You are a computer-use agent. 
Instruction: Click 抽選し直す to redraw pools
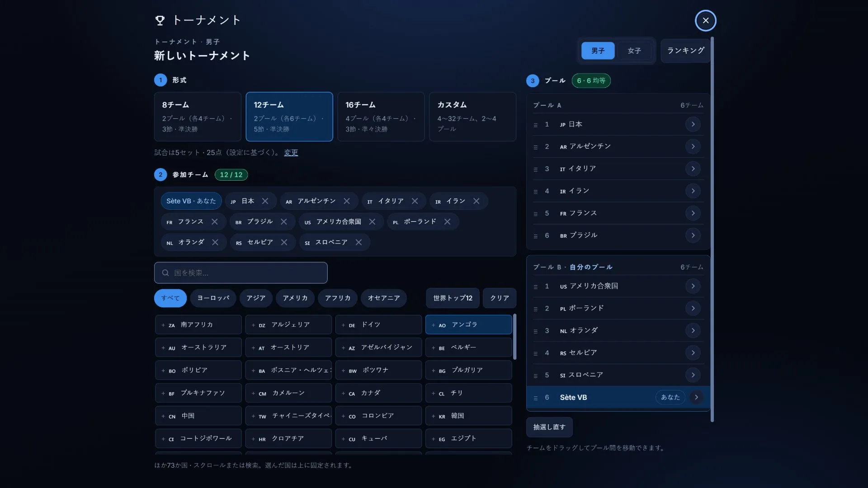[x=549, y=427]
